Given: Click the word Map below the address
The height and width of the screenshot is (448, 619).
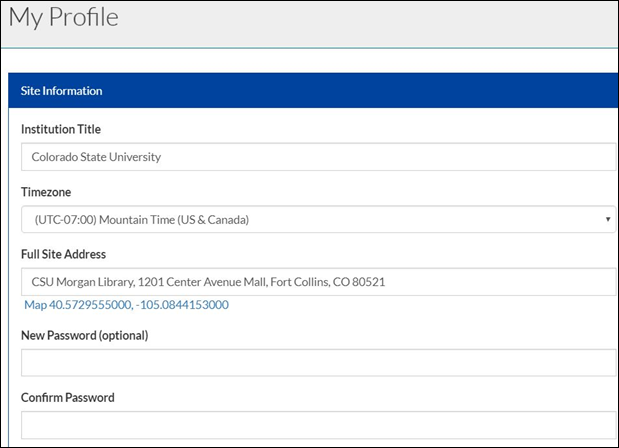Looking at the screenshot, I should coord(35,304).
